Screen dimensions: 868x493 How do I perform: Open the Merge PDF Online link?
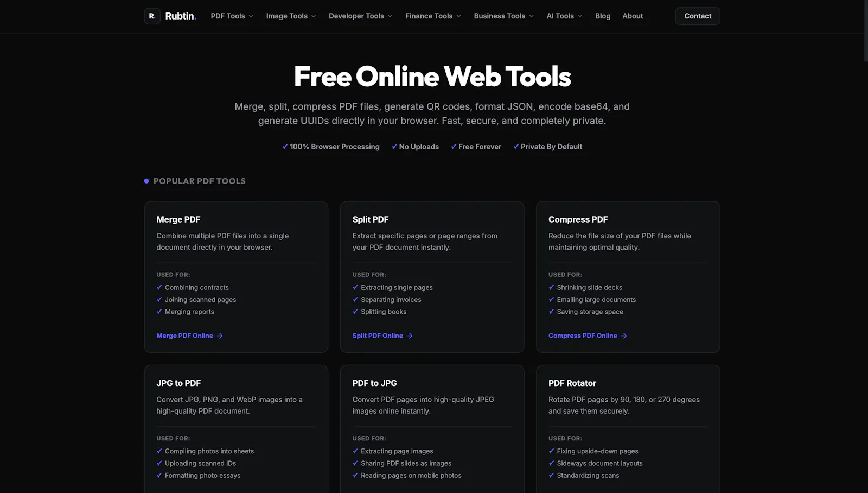[x=189, y=336]
